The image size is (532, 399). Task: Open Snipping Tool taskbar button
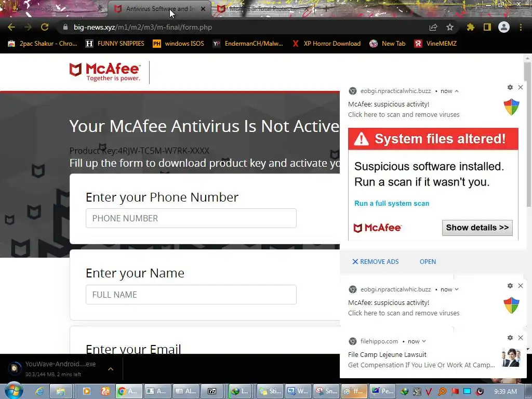326,391
